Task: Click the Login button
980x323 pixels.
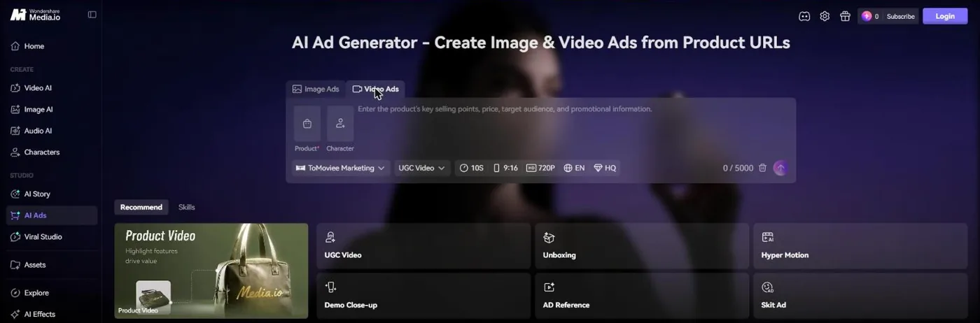Action: click(945, 16)
